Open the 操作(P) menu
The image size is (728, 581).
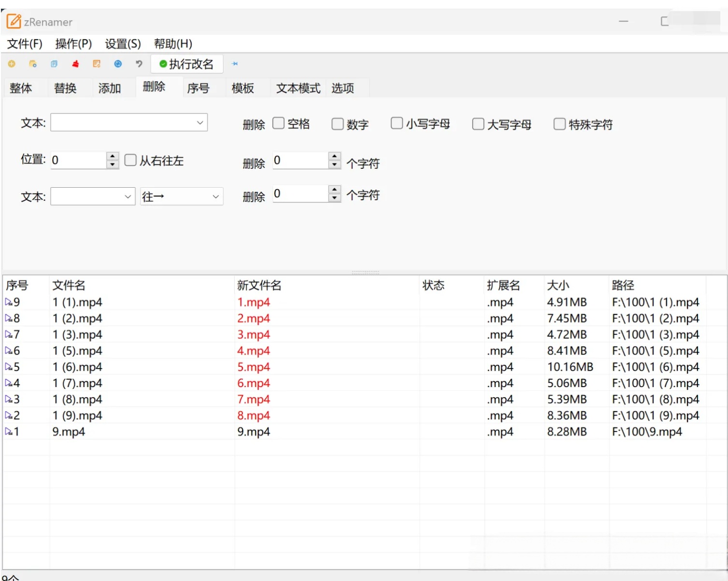(x=73, y=44)
